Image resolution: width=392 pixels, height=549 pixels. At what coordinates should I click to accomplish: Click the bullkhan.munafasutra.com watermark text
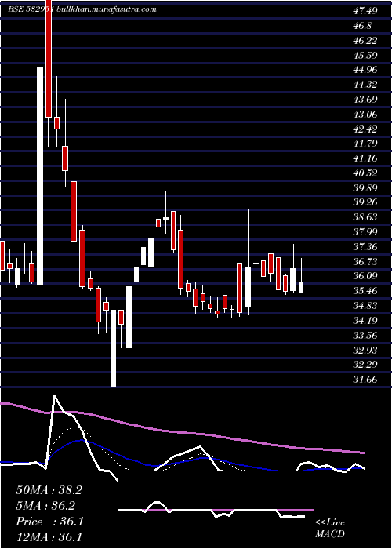105,9
